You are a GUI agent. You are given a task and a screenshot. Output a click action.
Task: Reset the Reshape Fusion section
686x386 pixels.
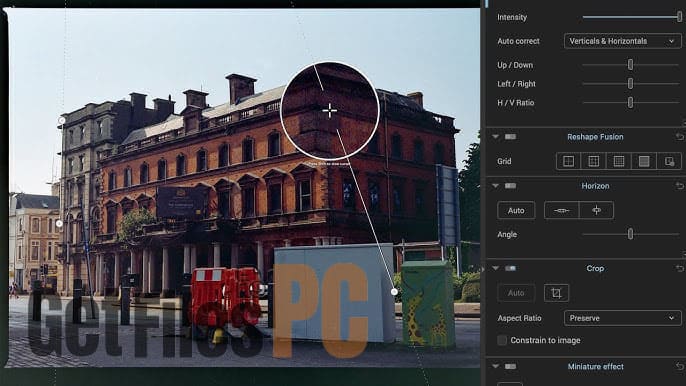pyautogui.click(x=679, y=137)
